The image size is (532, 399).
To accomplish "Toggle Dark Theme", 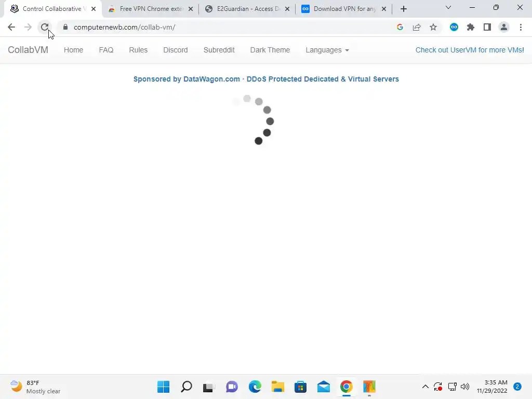I will 270,50.
